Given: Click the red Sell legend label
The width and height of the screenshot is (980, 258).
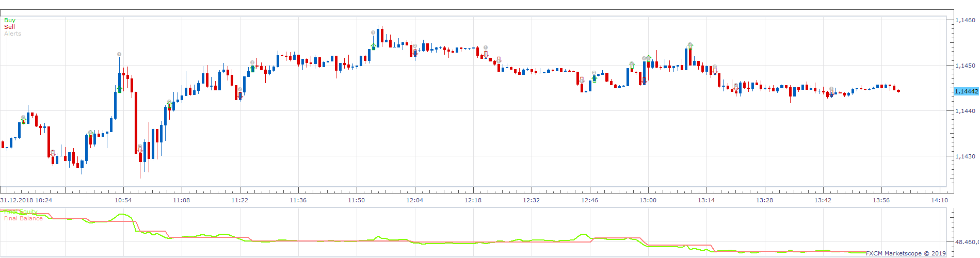Looking at the screenshot, I should pyautogui.click(x=9, y=27).
